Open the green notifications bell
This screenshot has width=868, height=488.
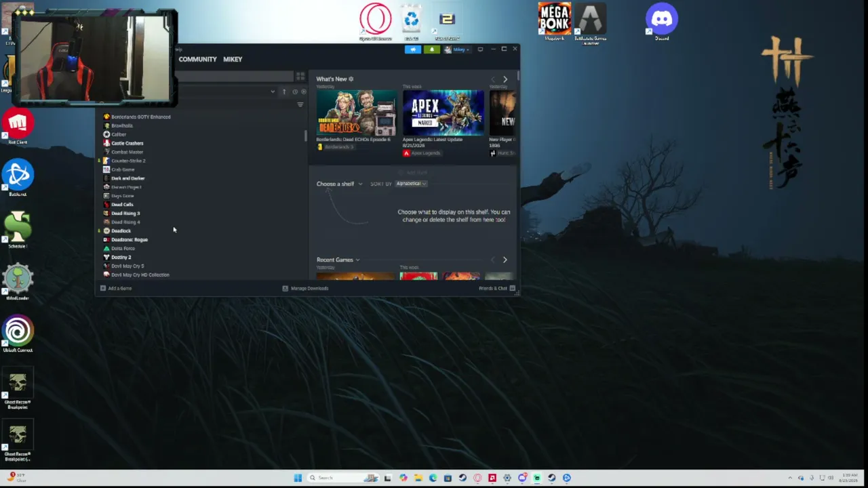[431, 49]
